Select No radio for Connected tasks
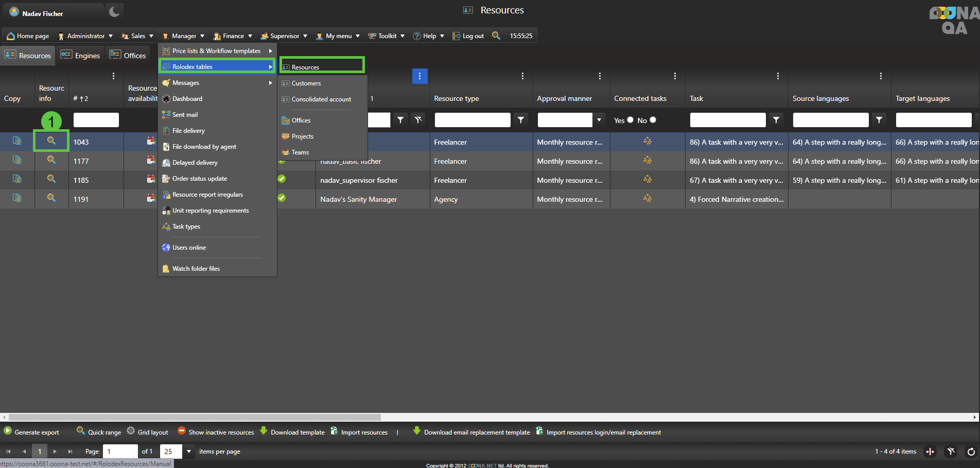 pos(653,120)
